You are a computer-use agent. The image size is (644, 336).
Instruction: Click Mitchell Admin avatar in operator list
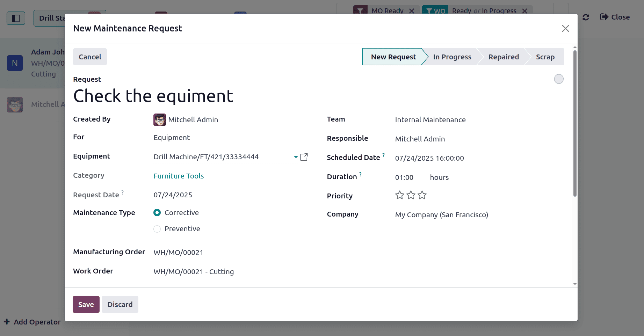point(15,104)
